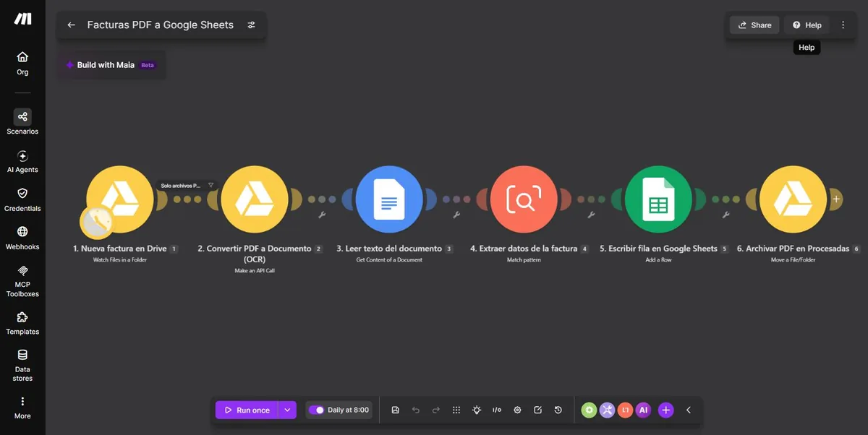Click wrench between modules 2 and 3
Screen dimensions: 868x435
(x=322, y=215)
